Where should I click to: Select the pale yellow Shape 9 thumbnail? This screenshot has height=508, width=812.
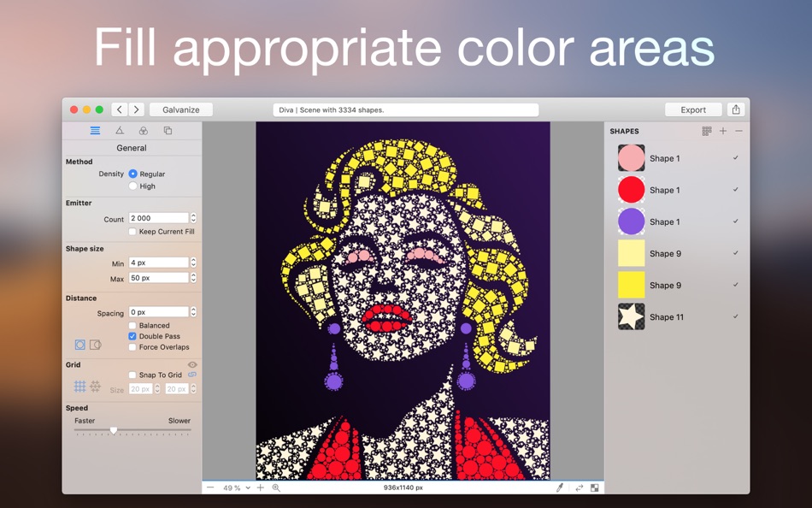point(632,253)
